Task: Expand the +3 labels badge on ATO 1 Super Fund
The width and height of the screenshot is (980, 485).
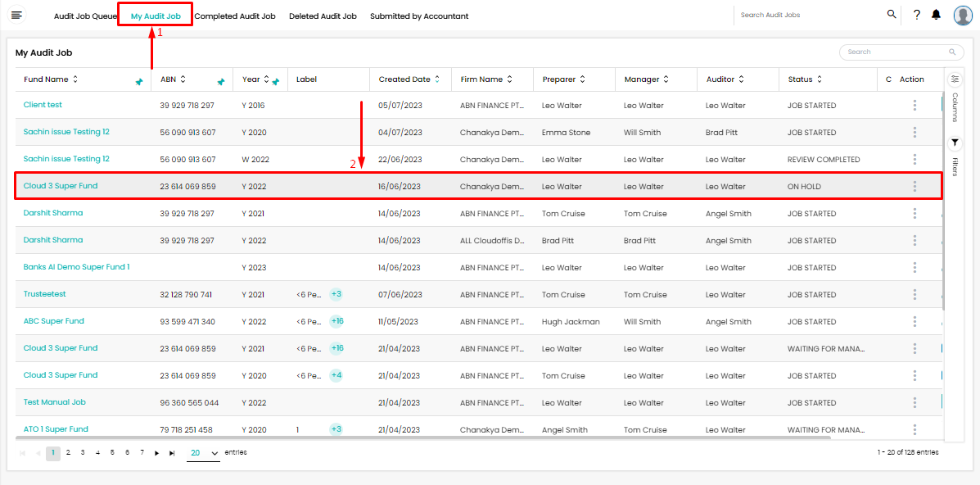Action: pyautogui.click(x=336, y=429)
